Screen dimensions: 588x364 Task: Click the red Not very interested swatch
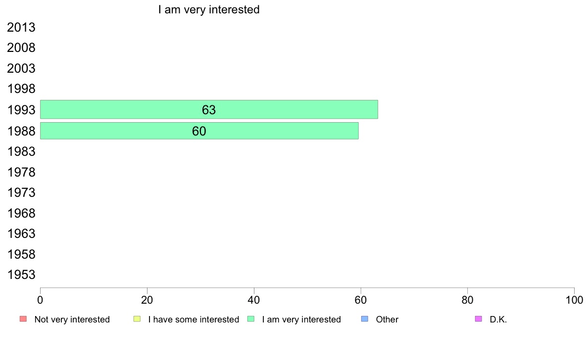click(x=23, y=319)
